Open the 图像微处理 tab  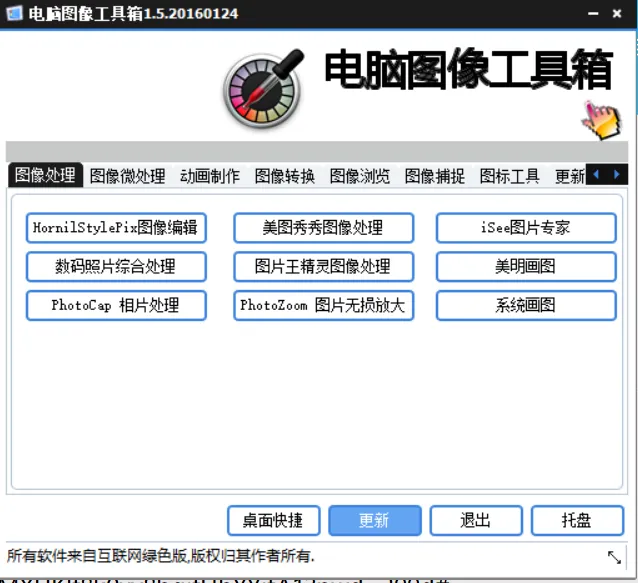(127, 176)
